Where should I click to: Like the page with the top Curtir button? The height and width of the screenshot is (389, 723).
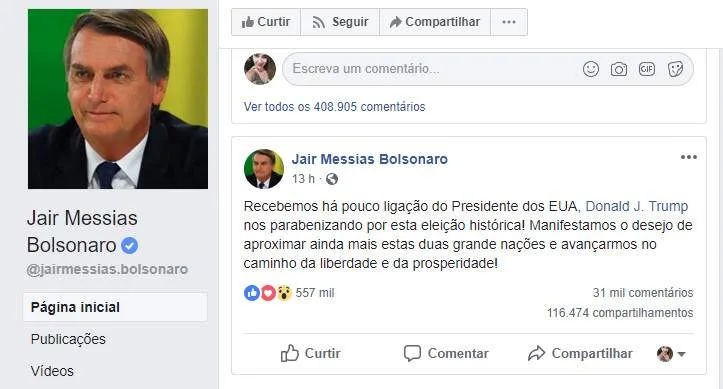pyautogui.click(x=266, y=22)
